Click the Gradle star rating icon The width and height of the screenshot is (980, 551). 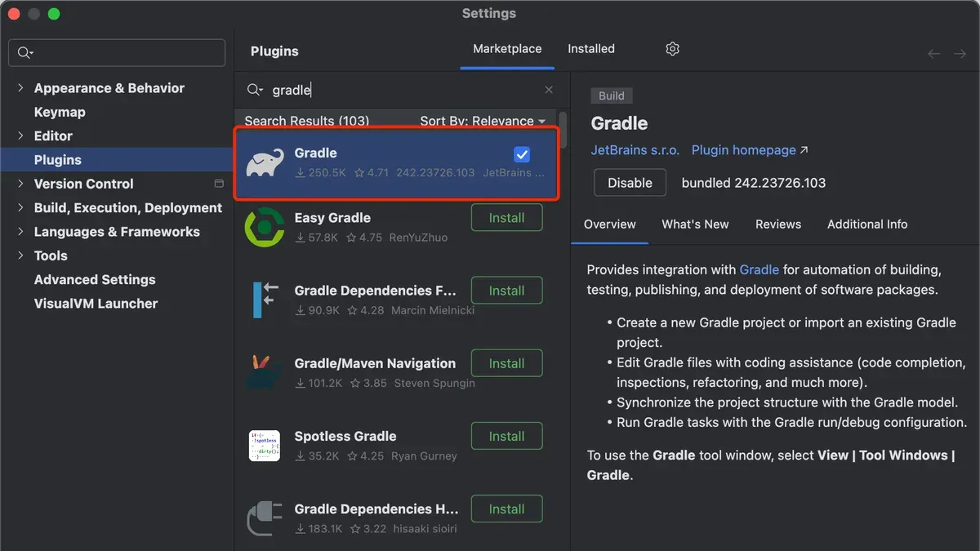359,173
